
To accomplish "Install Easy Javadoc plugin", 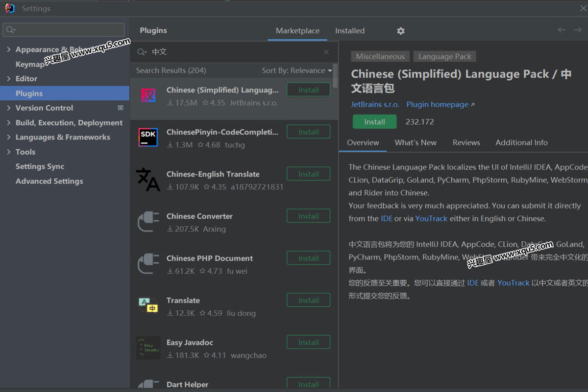I will point(309,343).
